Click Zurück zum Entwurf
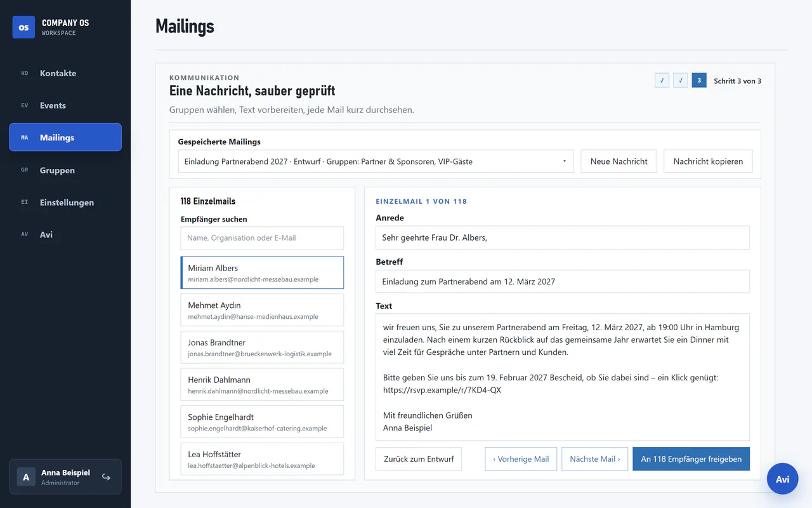812x508 pixels. tap(419, 459)
